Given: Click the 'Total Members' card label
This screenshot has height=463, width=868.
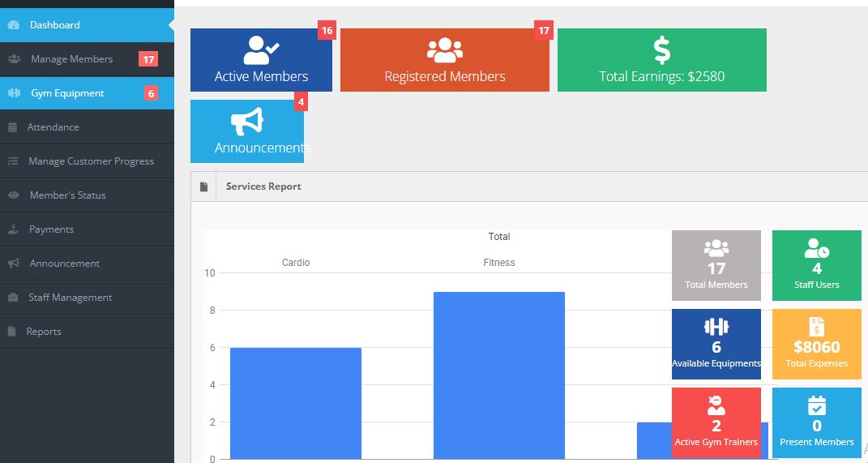Looking at the screenshot, I should (x=716, y=285).
